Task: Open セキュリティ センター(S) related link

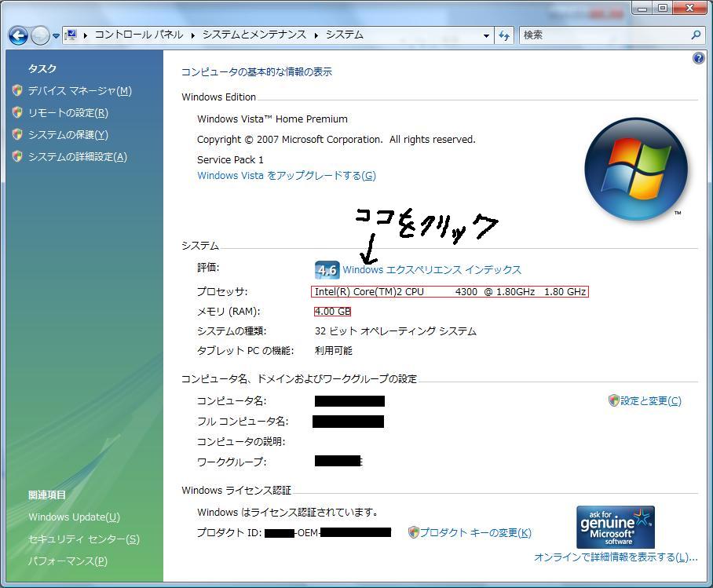Action: (84, 539)
